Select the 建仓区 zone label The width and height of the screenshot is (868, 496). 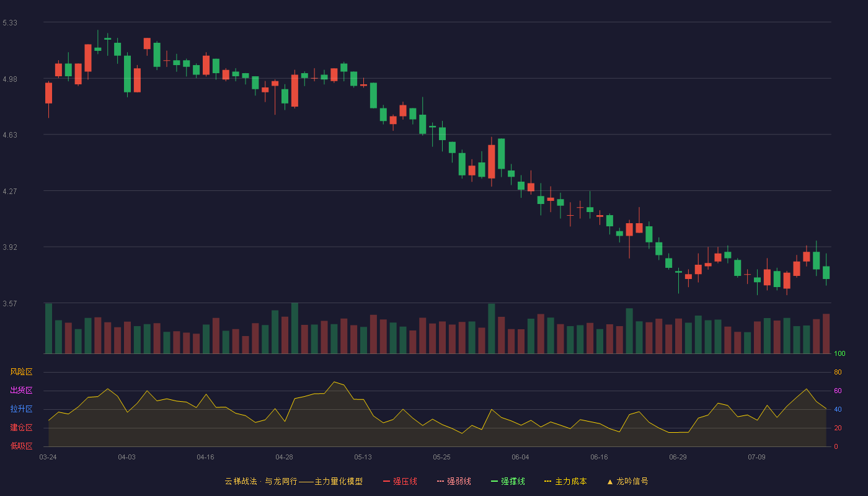(x=21, y=428)
